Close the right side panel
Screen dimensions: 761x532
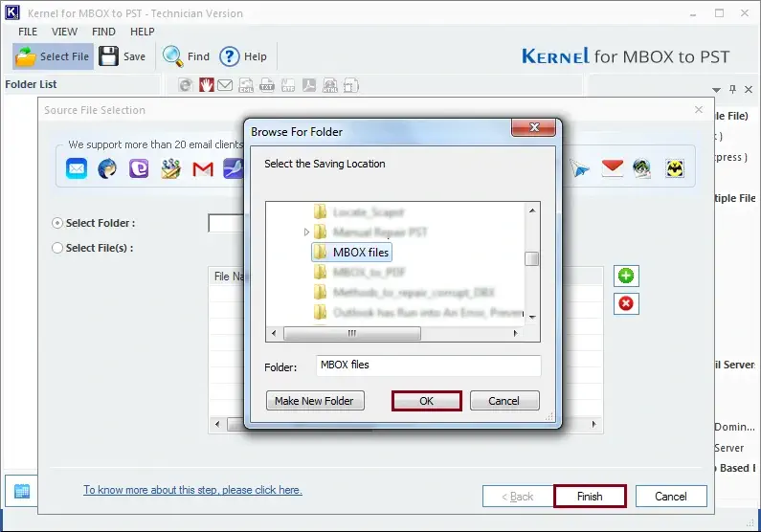(x=749, y=89)
